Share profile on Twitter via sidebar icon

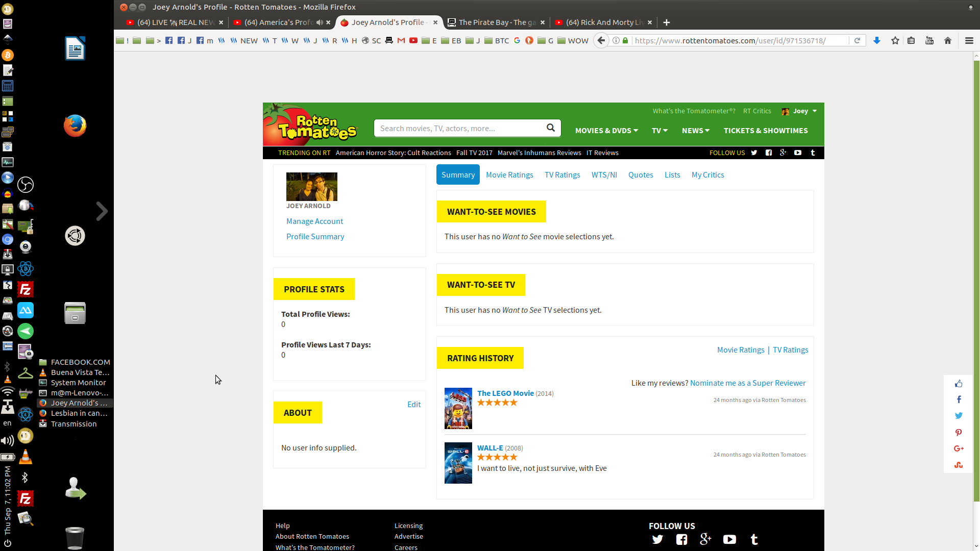tap(959, 416)
